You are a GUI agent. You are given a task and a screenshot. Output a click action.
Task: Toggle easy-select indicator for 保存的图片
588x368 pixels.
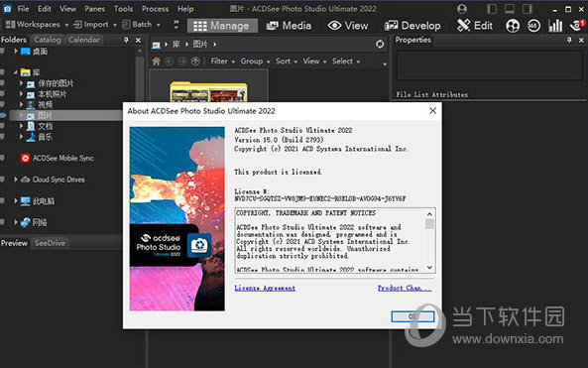[2, 83]
